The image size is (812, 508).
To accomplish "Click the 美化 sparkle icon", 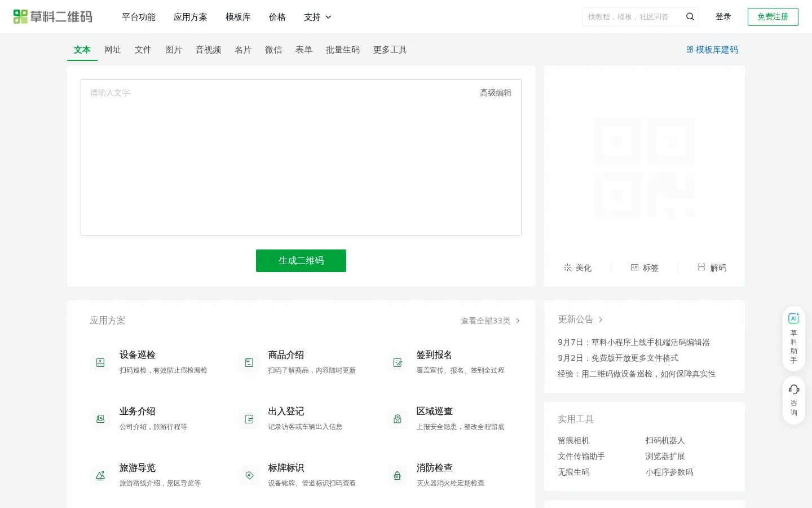I will tap(567, 268).
